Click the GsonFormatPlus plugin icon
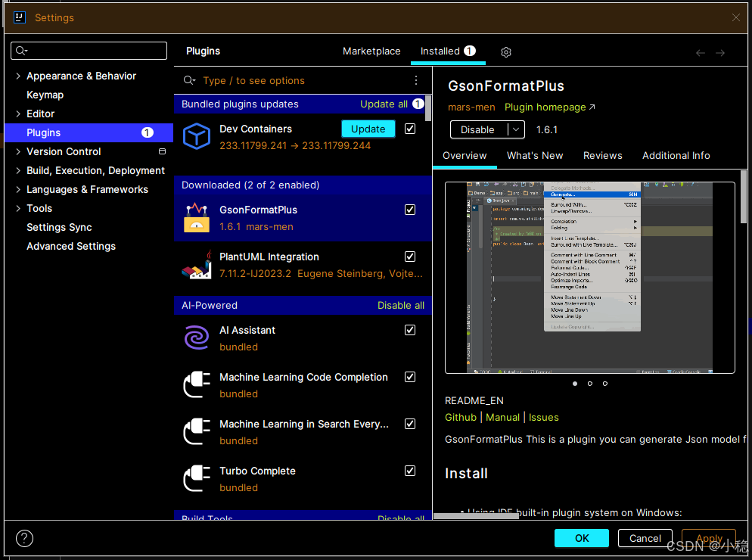 pos(197,217)
